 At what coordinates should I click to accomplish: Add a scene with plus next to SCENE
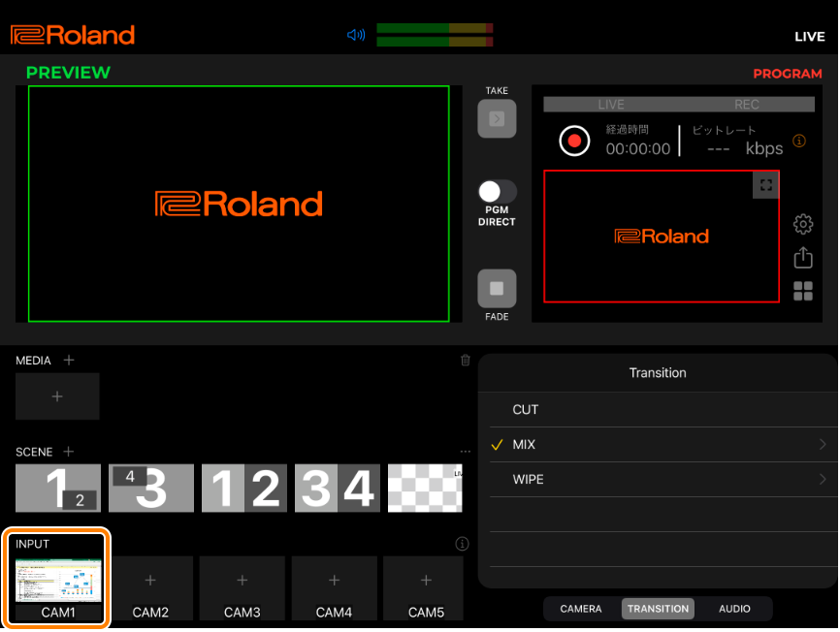[68, 452]
